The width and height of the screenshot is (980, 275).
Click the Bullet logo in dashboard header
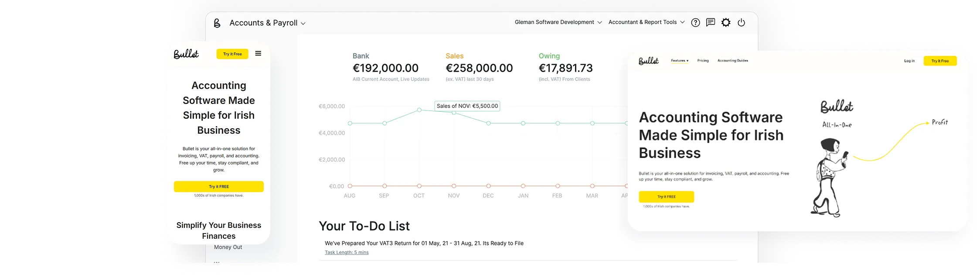click(217, 23)
